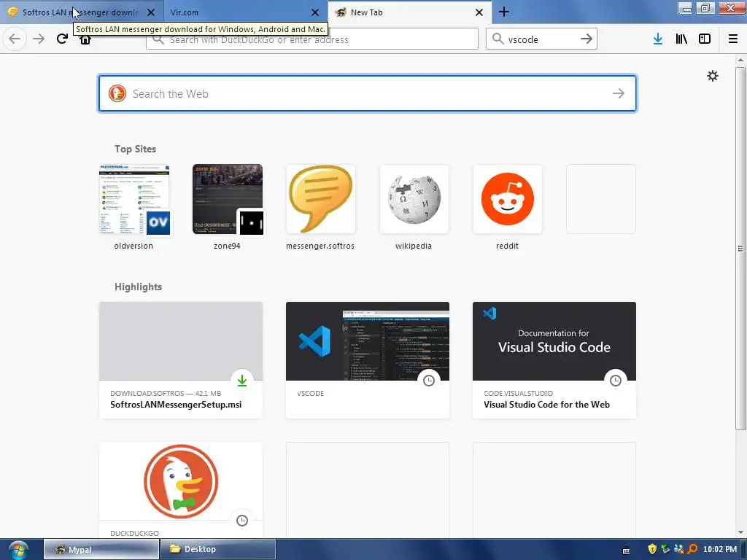Open New Tab preferences gear
747x560 pixels.
713,76
